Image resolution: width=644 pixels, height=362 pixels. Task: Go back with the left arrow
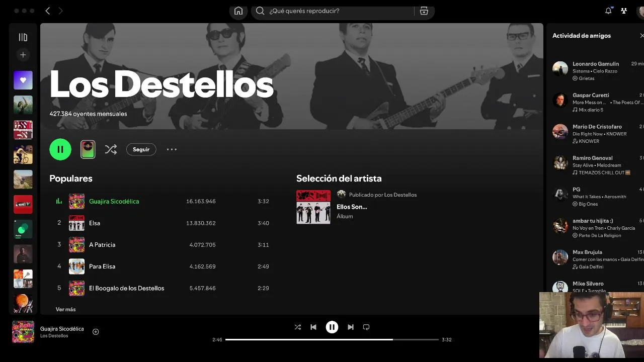tap(48, 11)
